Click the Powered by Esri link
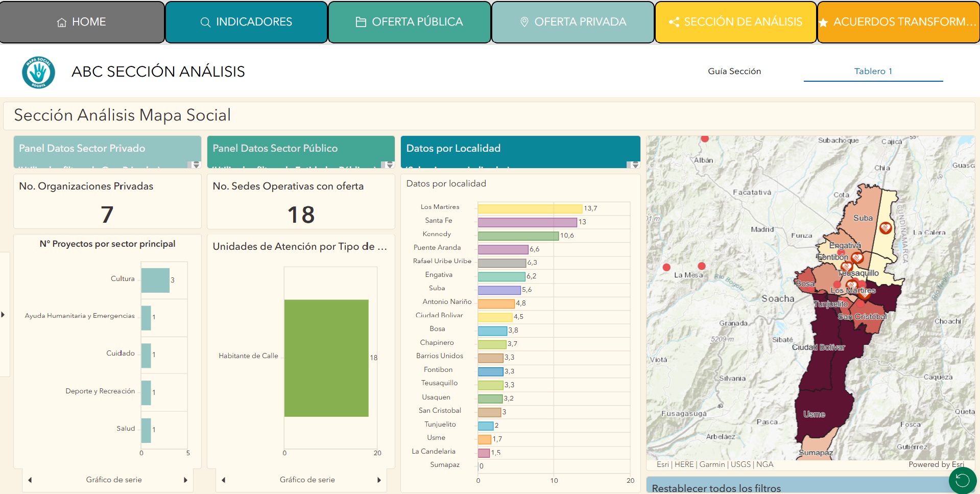Screen dimensions: 980x494 (936, 464)
